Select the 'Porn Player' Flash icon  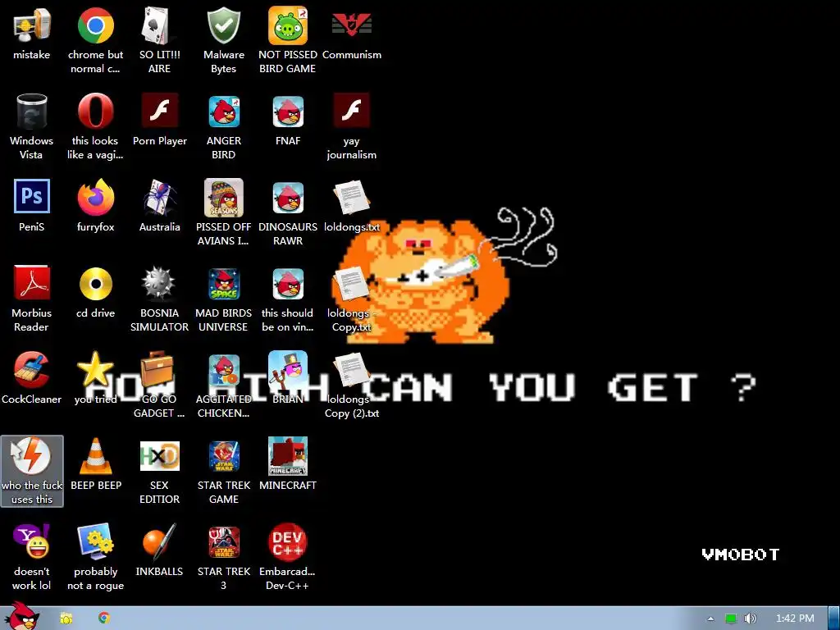pyautogui.click(x=160, y=111)
